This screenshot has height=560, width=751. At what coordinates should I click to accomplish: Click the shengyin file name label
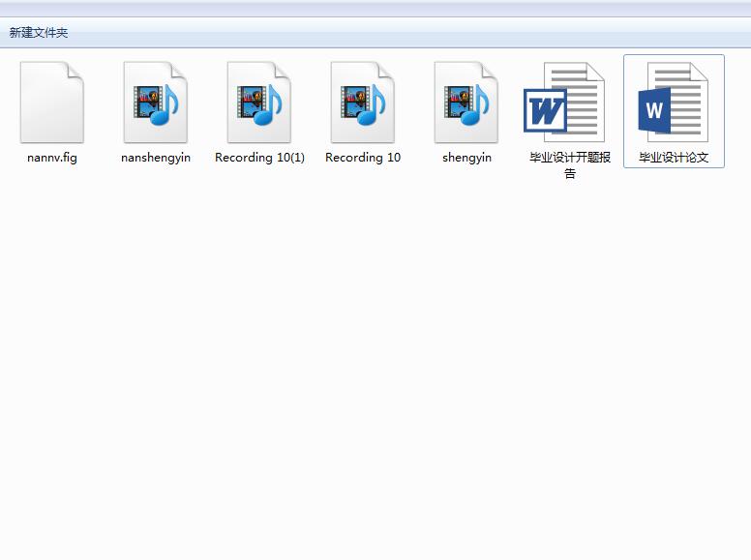coord(466,158)
